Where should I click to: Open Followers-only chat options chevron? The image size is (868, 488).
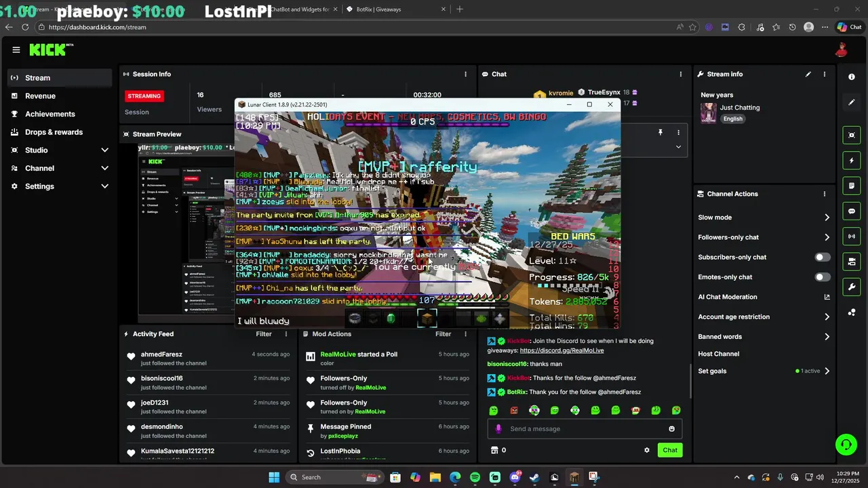(x=827, y=237)
